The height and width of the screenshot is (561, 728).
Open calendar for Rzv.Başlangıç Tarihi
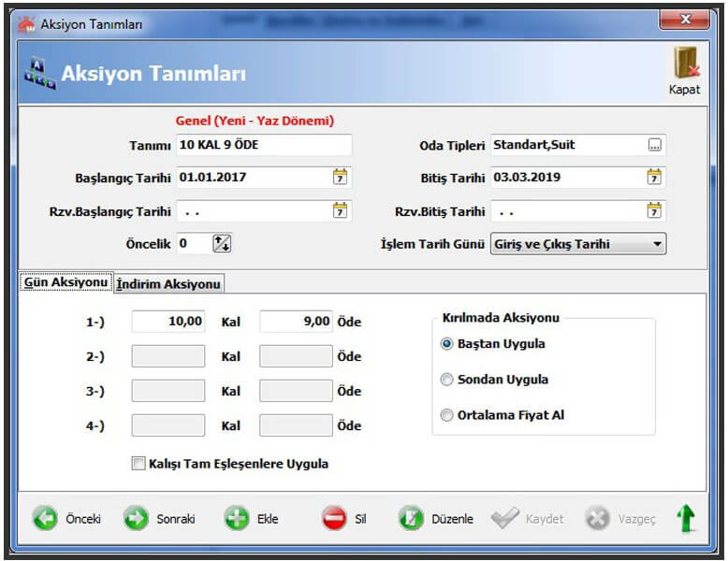[340, 210]
